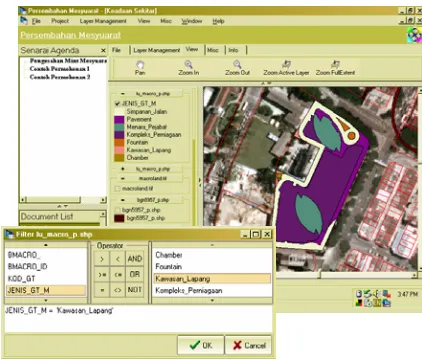Click the greater-or-equal operator button
The image size is (422, 360).
tap(102, 274)
